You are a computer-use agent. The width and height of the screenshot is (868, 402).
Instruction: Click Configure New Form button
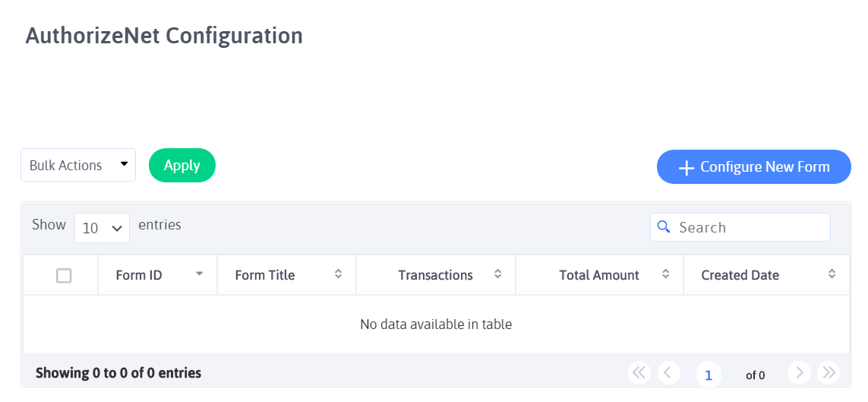point(754,166)
